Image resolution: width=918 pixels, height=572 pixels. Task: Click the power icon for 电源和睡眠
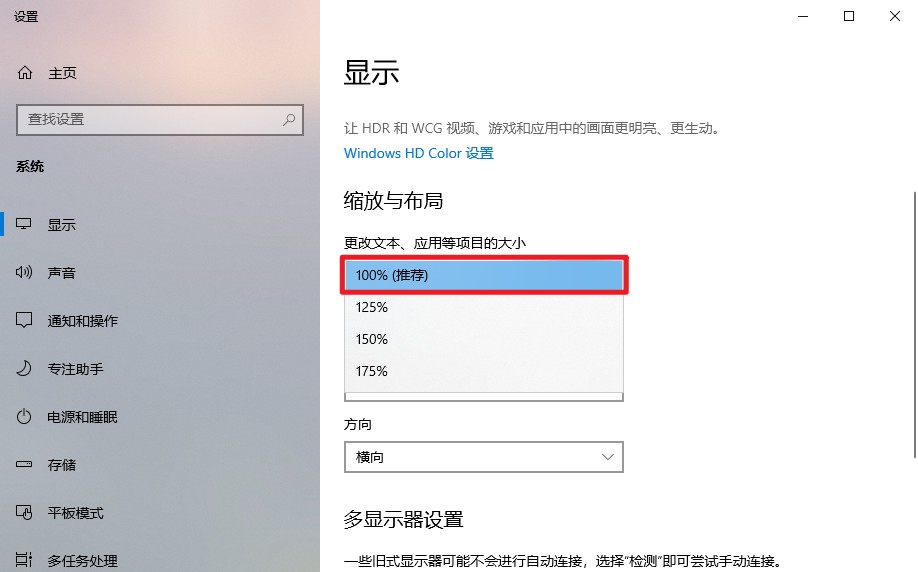(23, 416)
